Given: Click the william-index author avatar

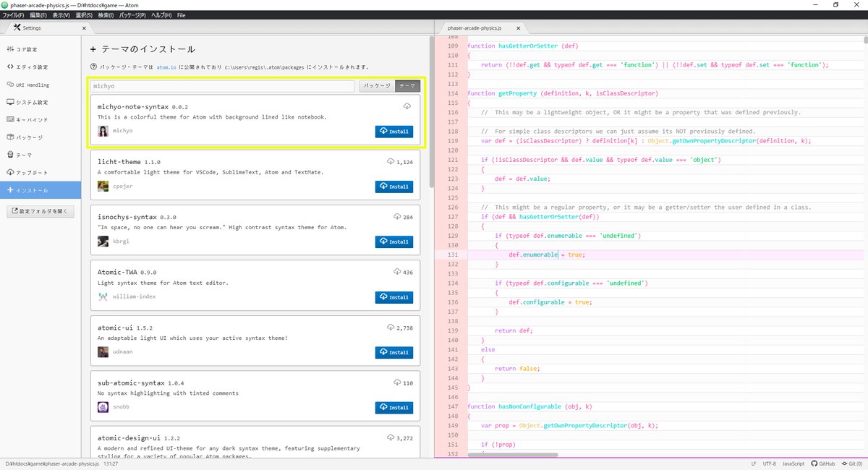Looking at the screenshot, I should (103, 296).
